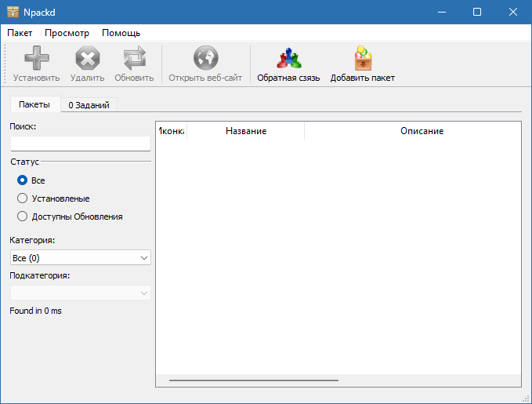Click the Установить plus icon
This screenshot has width=532, height=404.
[x=37, y=58]
